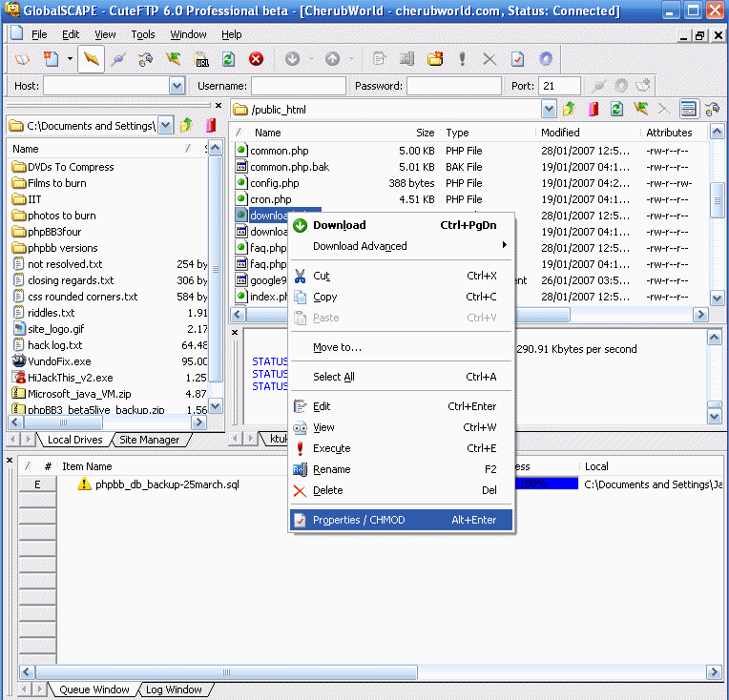Choose Properties / CHMOD in context menu
The height and width of the screenshot is (700, 729).
click(401, 520)
